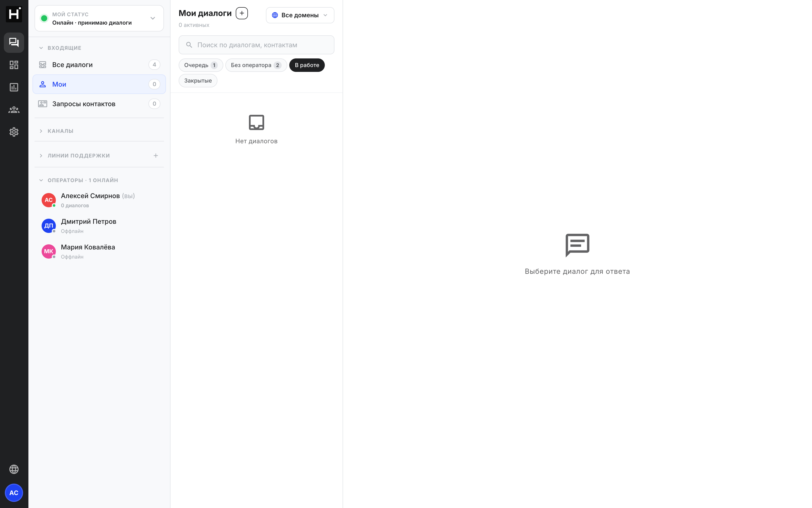
Task: Click the Мои person icon
Action: (x=43, y=84)
